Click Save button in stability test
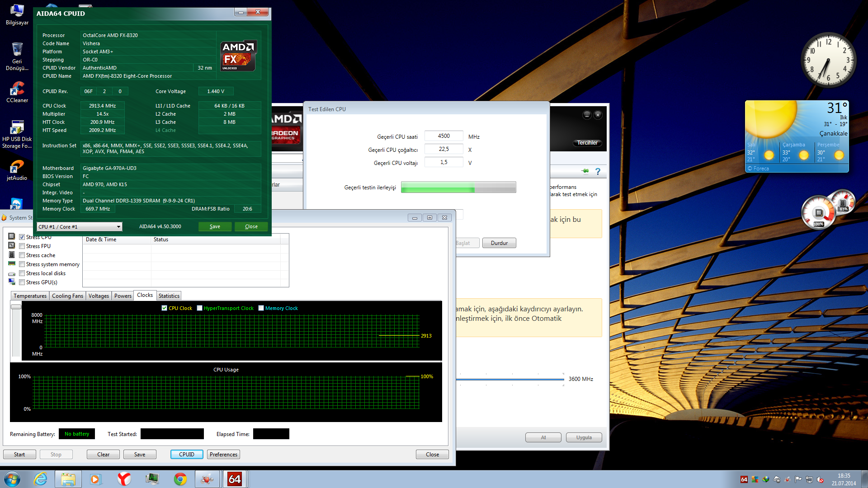868x488 pixels. click(140, 455)
